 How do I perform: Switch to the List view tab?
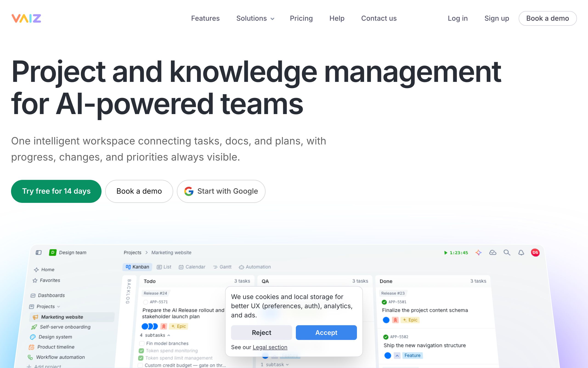164,267
